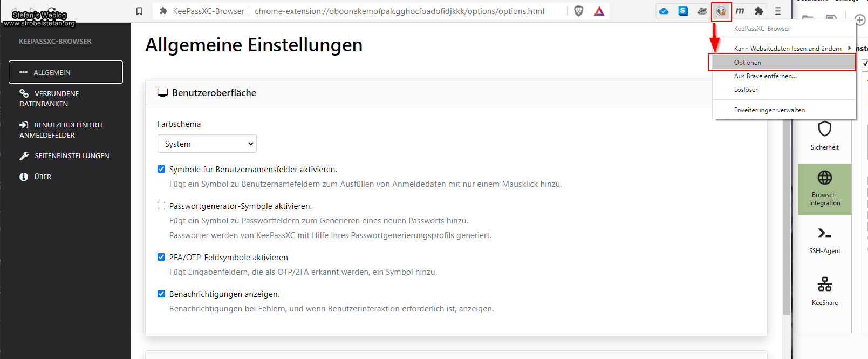
Task: Select Browser-Integration globe in KeePassXC settings
Action: click(x=824, y=188)
